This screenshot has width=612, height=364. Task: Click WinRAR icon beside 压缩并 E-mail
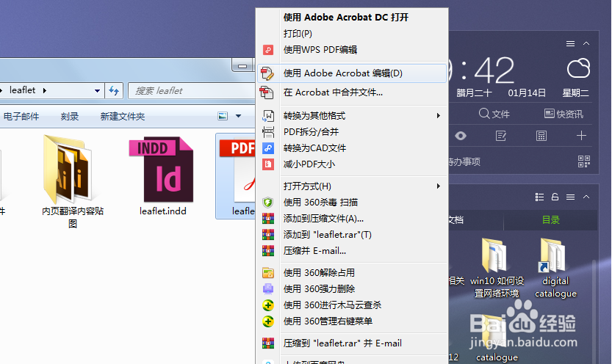pos(267,250)
